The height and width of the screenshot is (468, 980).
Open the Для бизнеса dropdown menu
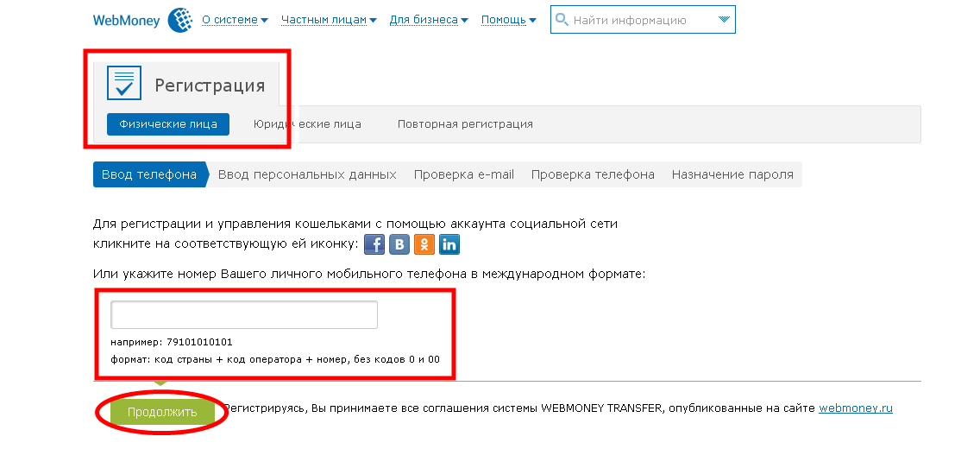pyautogui.click(x=429, y=20)
